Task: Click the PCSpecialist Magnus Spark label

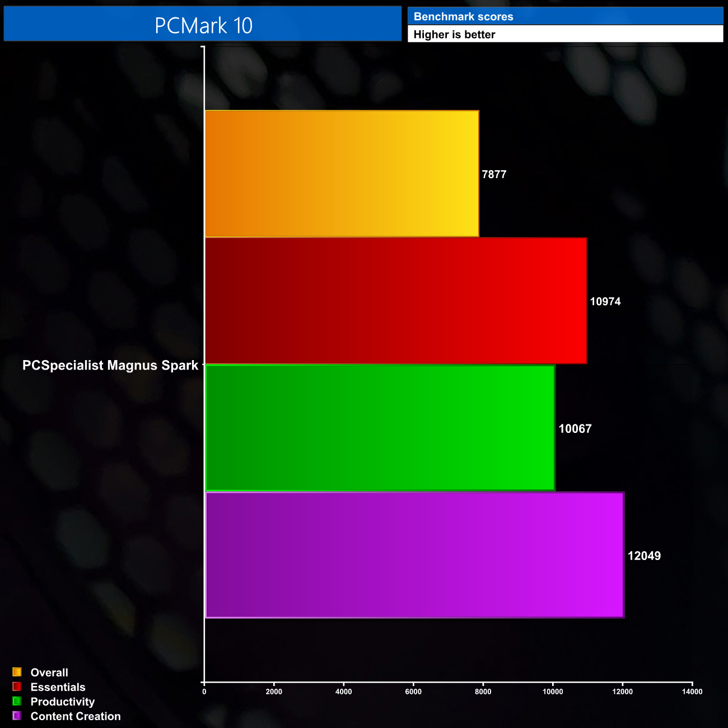Action: (110, 366)
